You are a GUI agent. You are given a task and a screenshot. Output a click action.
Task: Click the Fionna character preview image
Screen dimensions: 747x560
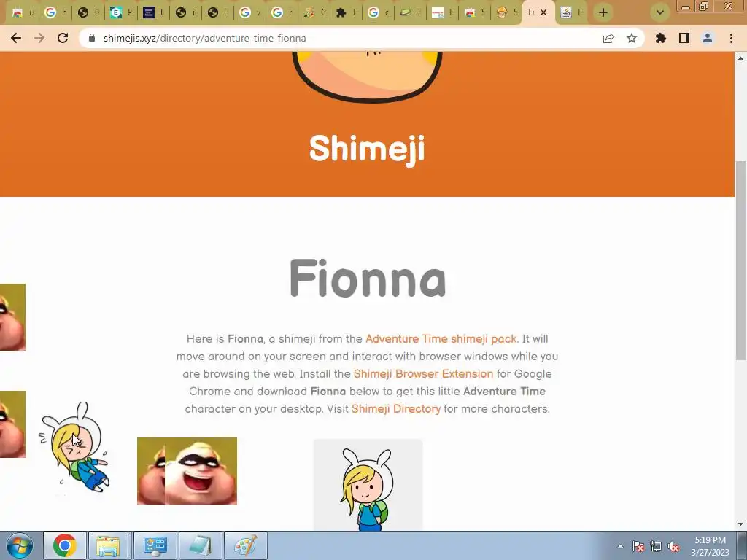368,484
